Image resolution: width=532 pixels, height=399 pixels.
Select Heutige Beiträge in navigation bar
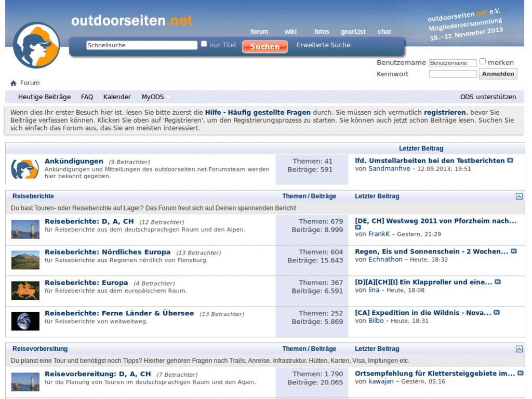(x=45, y=97)
